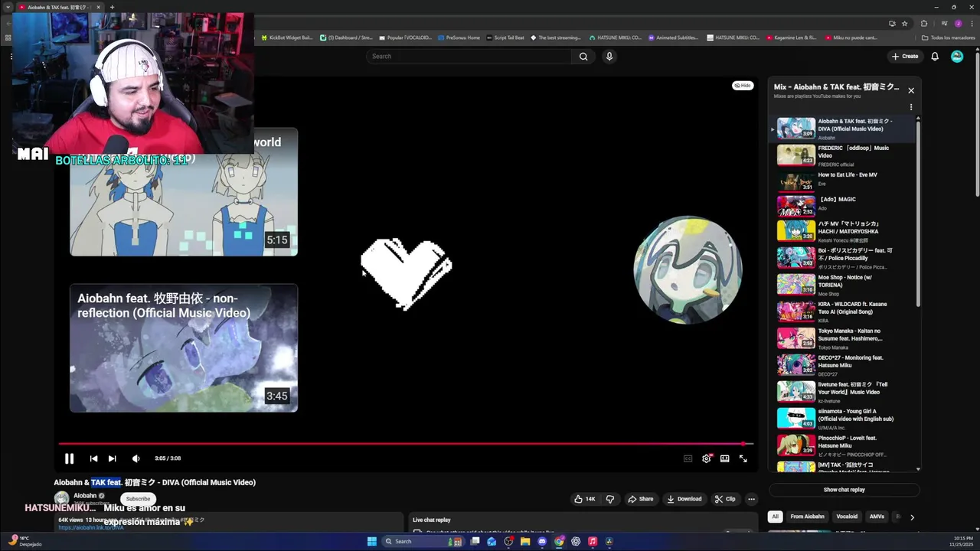Open circular channel end screen avatar
The image size is (980, 551).
688,270
